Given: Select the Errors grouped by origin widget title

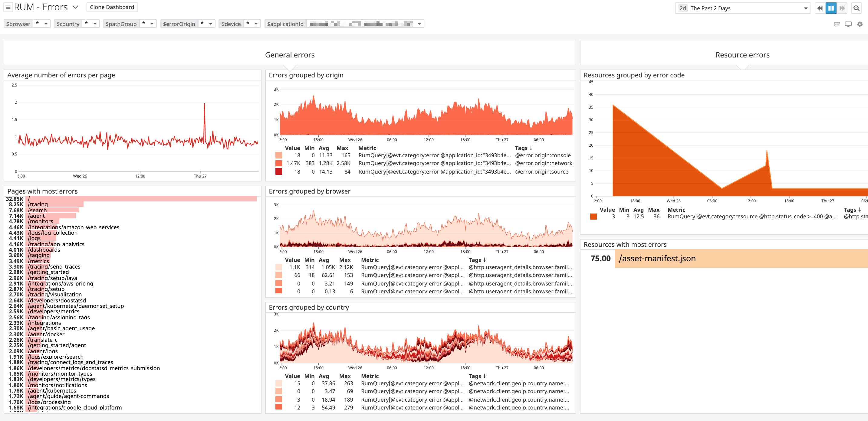Looking at the screenshot, I should 306,75.
